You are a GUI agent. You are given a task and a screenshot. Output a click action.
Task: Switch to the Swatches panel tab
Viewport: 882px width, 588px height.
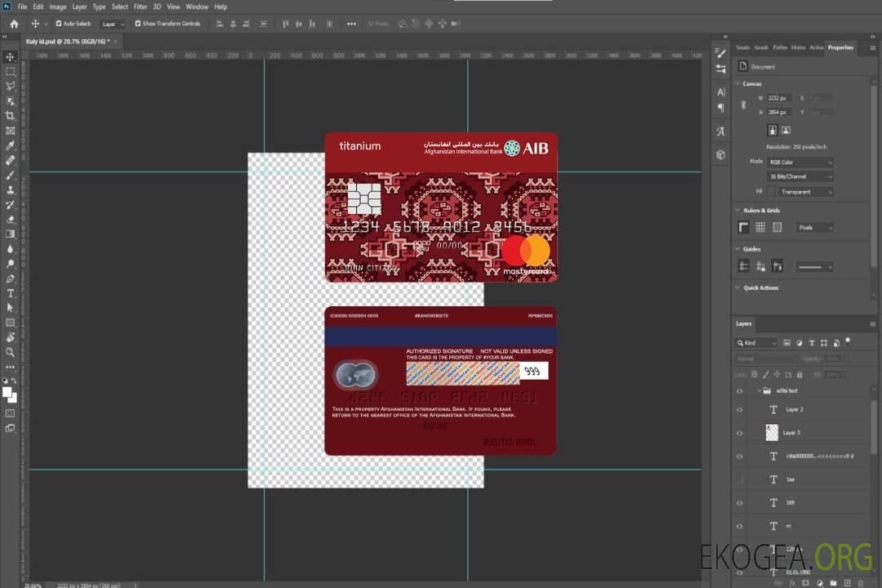[x=742, y=47]
